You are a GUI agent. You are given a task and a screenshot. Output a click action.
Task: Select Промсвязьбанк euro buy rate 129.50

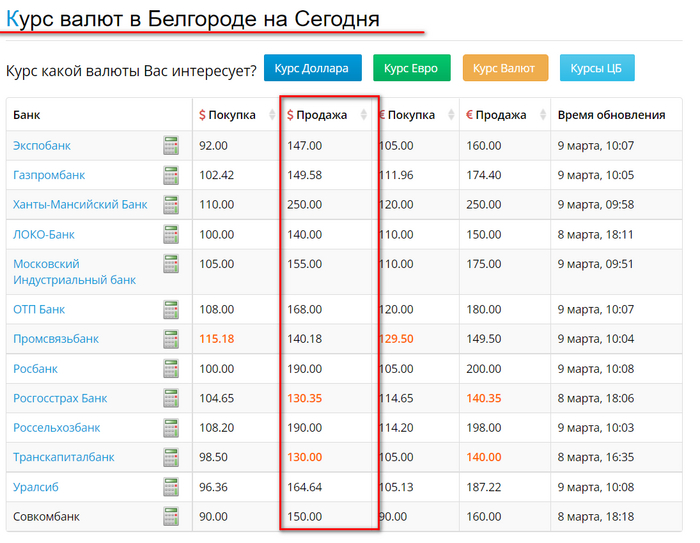tap(396, 339)
